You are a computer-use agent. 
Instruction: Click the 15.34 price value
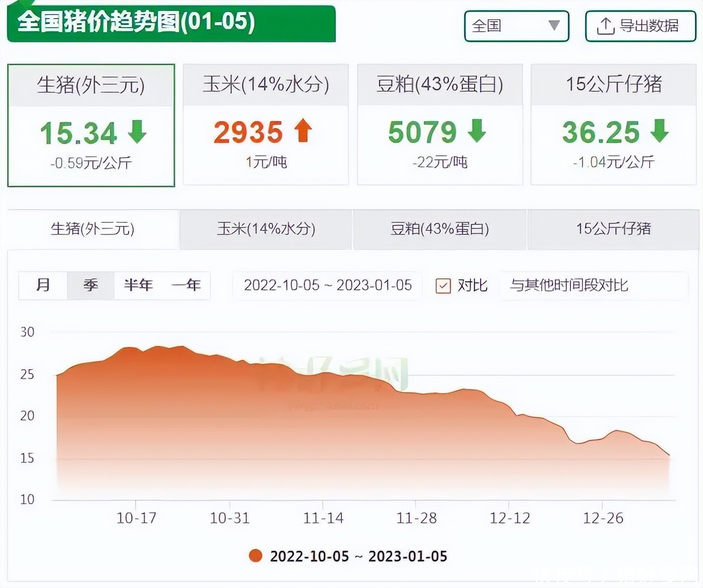pos(79,133)
